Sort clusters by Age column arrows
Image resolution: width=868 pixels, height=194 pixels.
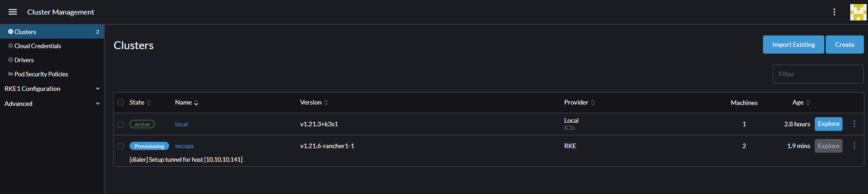[x=808, y=103]
